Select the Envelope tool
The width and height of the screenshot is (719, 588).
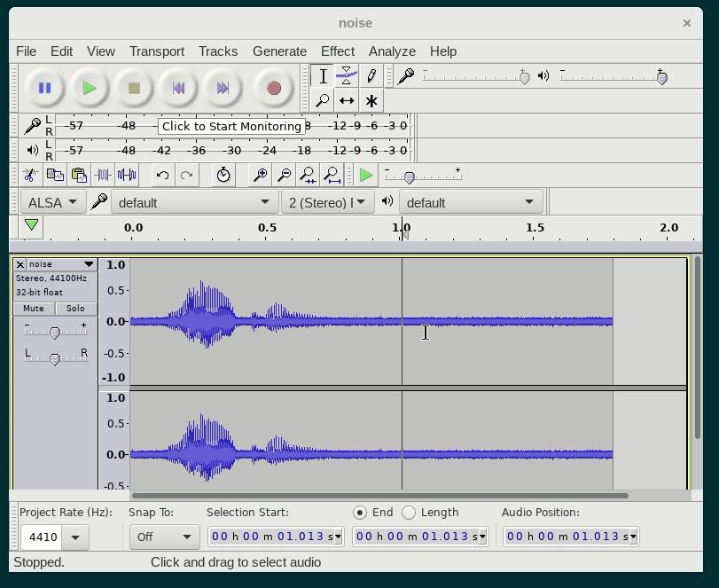point(346,75)
